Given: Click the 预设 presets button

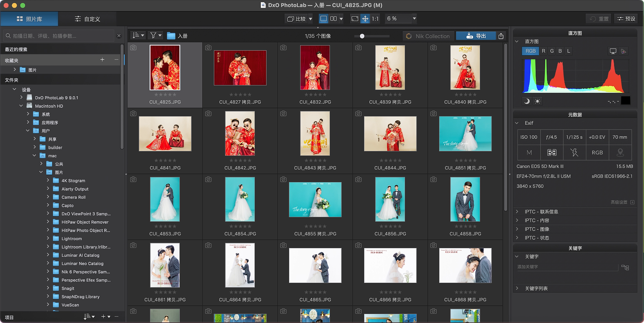Looking at the screenshot, I should tap(626, 19).
